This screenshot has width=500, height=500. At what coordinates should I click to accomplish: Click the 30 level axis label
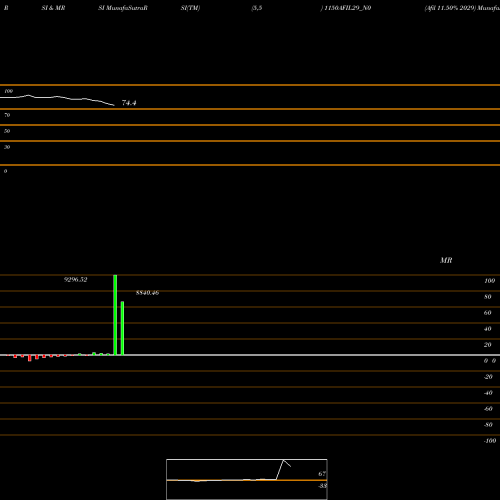coord(7,147)
